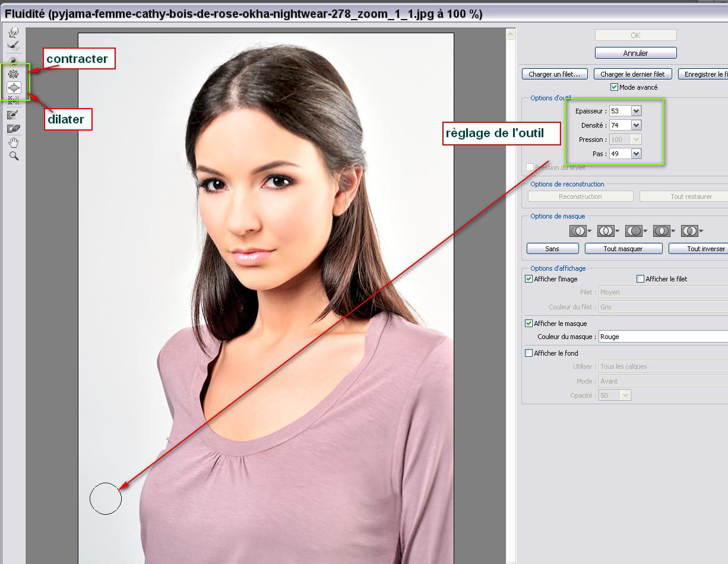The height and width of the screenshot is (564, 728).
Task: Select the Freeze Mask brush tool
Action: pos(13,115)
